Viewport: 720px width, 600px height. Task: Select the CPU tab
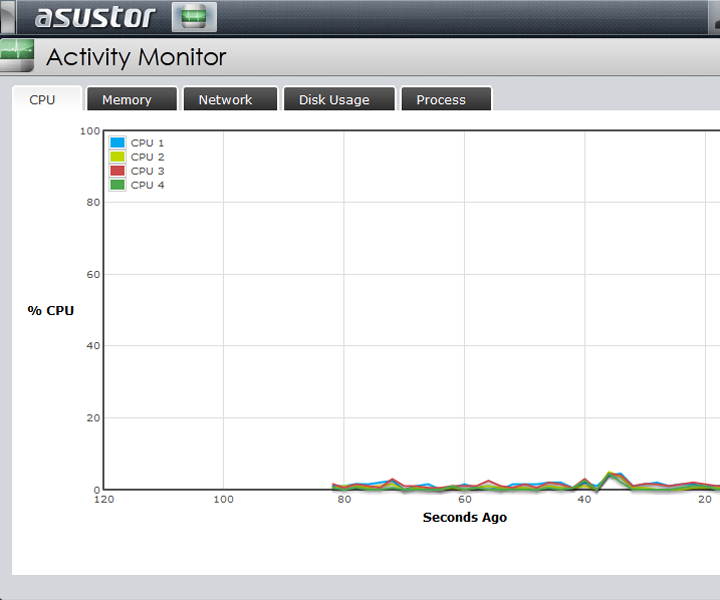(42, 99)
